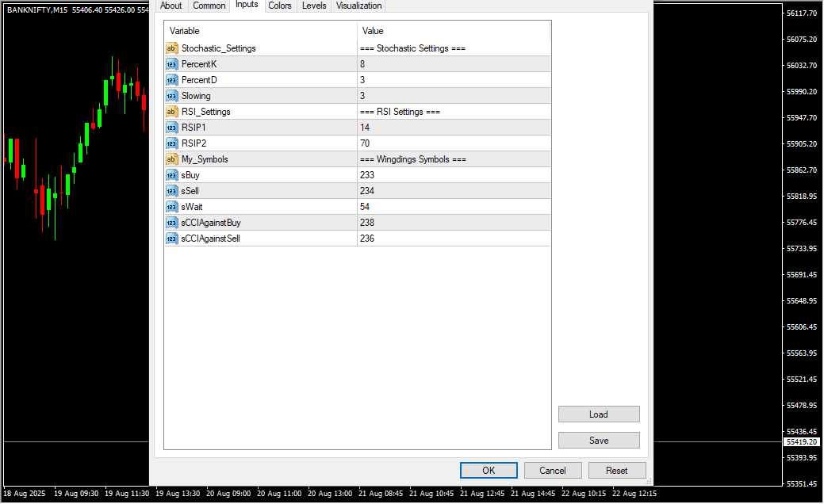The width and height of the screenshot is (824, 504).
Task: Switch to the Colors tab
Action: 279,6
